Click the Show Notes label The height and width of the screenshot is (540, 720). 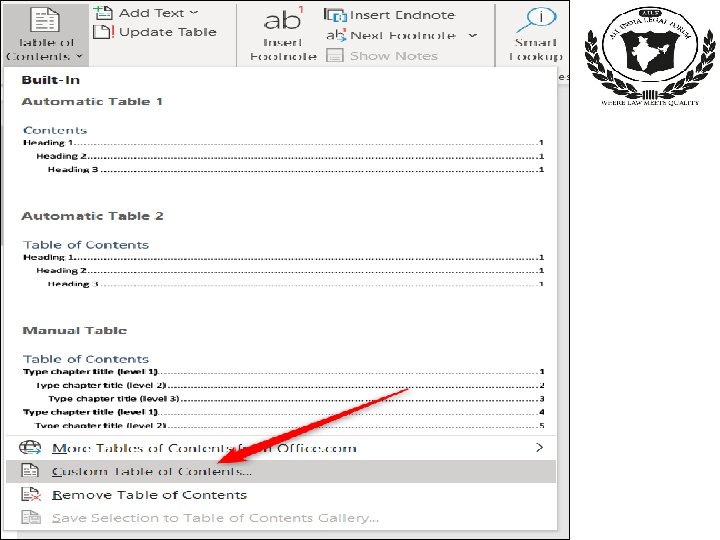pyautogui.click(x=394, y=56)
